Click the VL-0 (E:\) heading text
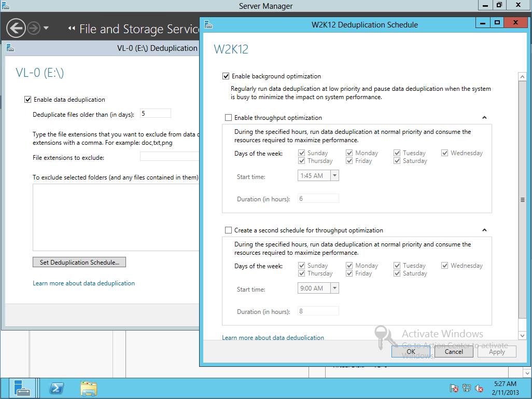The image size is (532, 399). click(40, 73)
